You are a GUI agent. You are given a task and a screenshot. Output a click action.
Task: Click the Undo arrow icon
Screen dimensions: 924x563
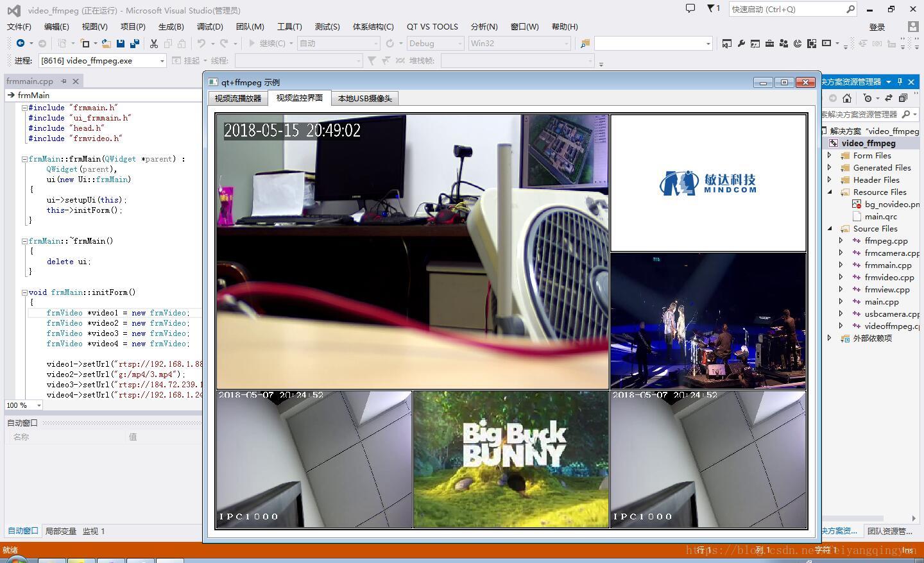(x=201, y=44)
